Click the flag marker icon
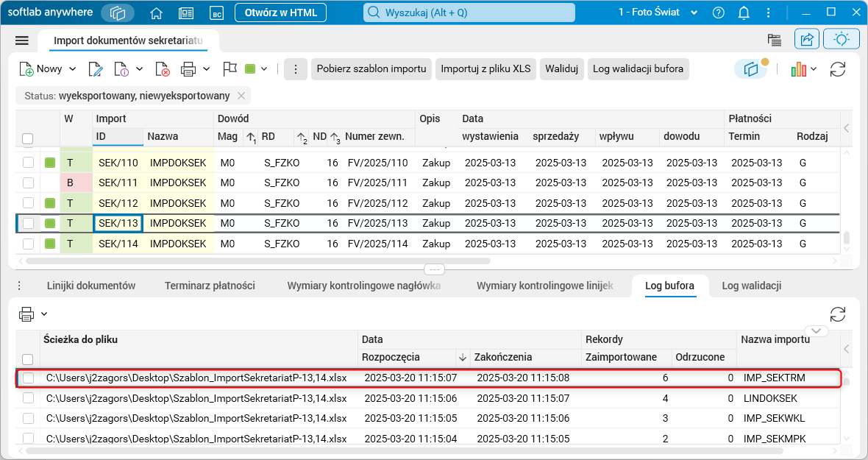Image resolution: width=868 pixels, height=460 pixels. [230, 69]
